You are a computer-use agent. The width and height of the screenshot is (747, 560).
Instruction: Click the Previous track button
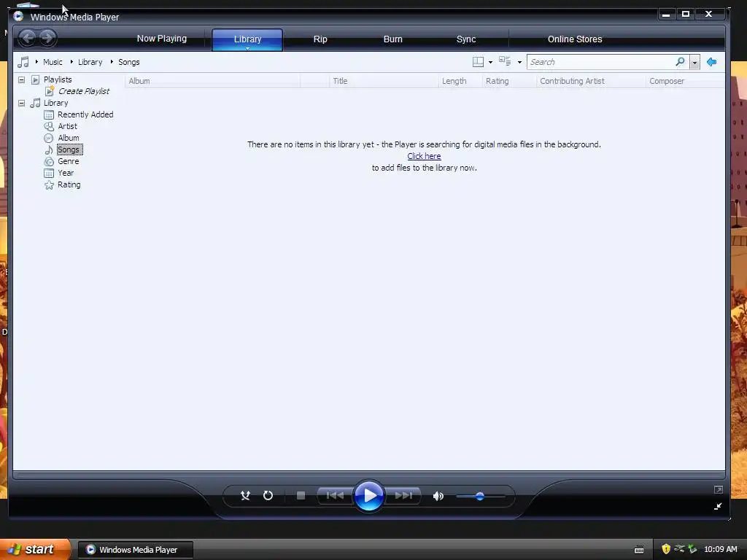tap(335, 496)
